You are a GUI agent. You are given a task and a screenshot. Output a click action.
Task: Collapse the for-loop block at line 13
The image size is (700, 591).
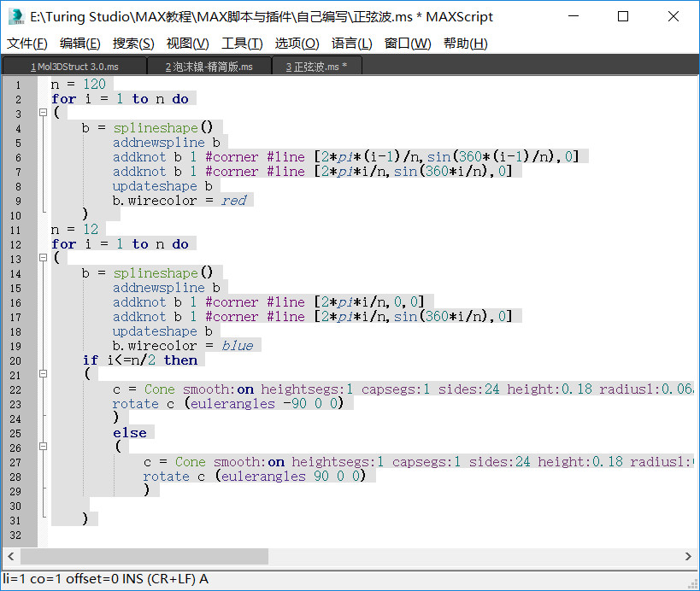[43, 259]
